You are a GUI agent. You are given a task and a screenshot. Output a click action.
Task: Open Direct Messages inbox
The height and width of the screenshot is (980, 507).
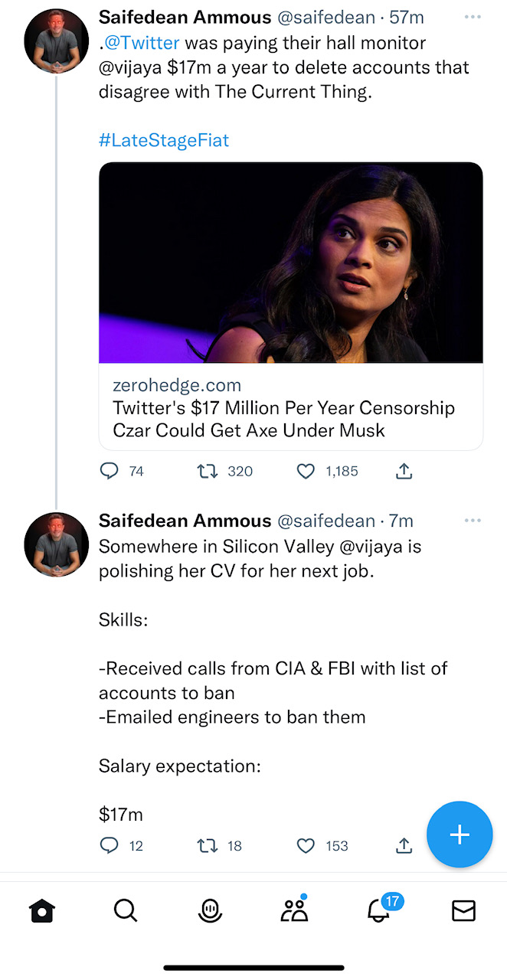click(x=463, y=910)
